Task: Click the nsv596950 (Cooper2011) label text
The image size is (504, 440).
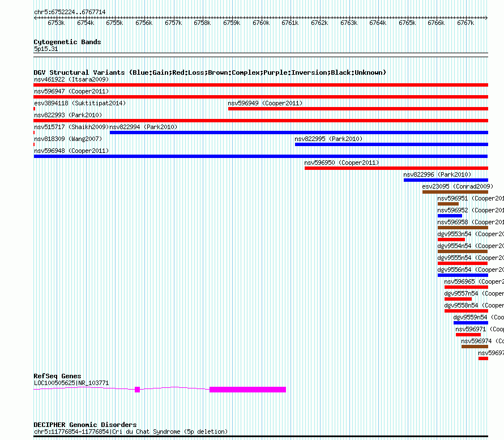Action: (x=341, y=163)
